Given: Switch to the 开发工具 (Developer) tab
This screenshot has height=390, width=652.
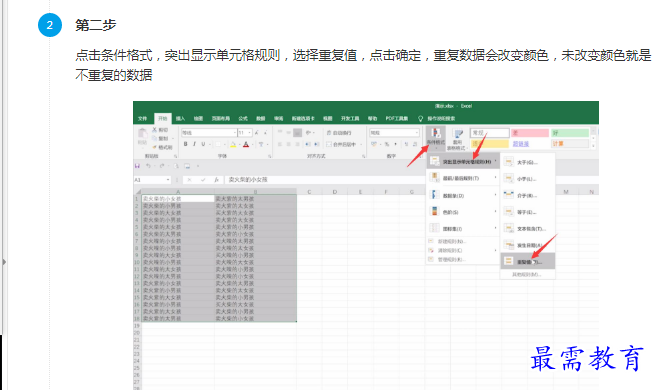Looking at the screenshot, I should click(350, 118).
